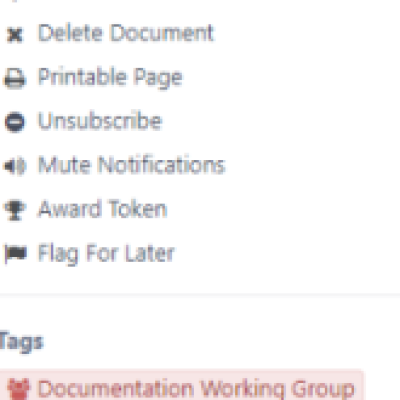Click the trophy icon for Award Token

pos(15,210)
